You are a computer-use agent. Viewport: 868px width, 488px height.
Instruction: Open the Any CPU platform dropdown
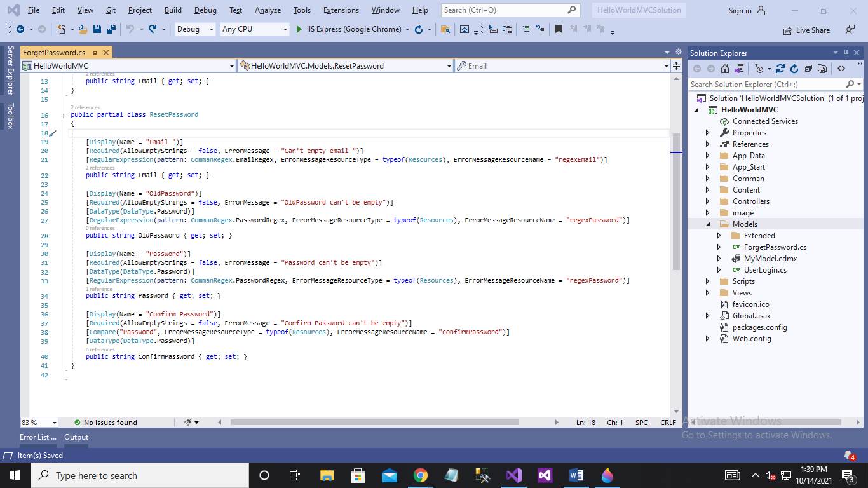pos(254,29)
